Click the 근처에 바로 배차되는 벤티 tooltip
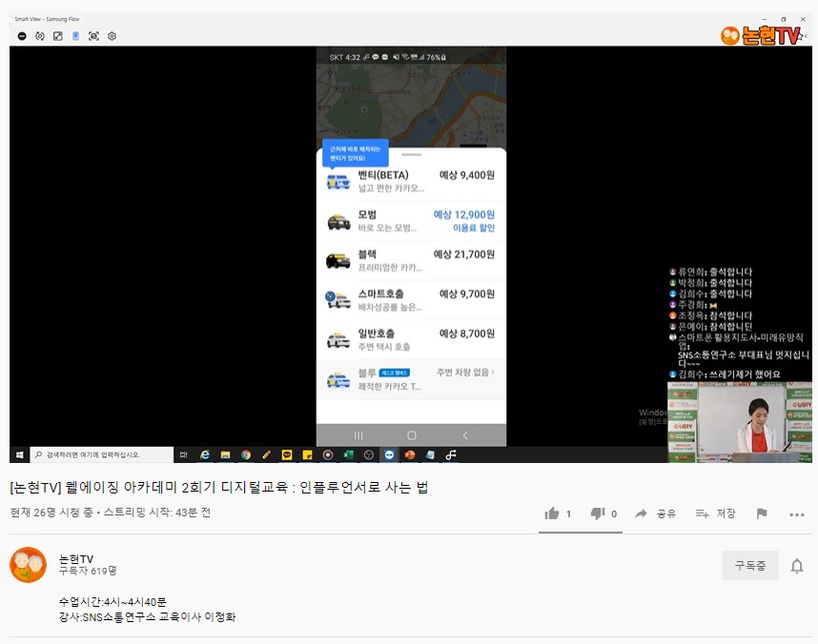The height and width of the screenshot is (644, 818). pyautogui.click(x=356, y=153)
